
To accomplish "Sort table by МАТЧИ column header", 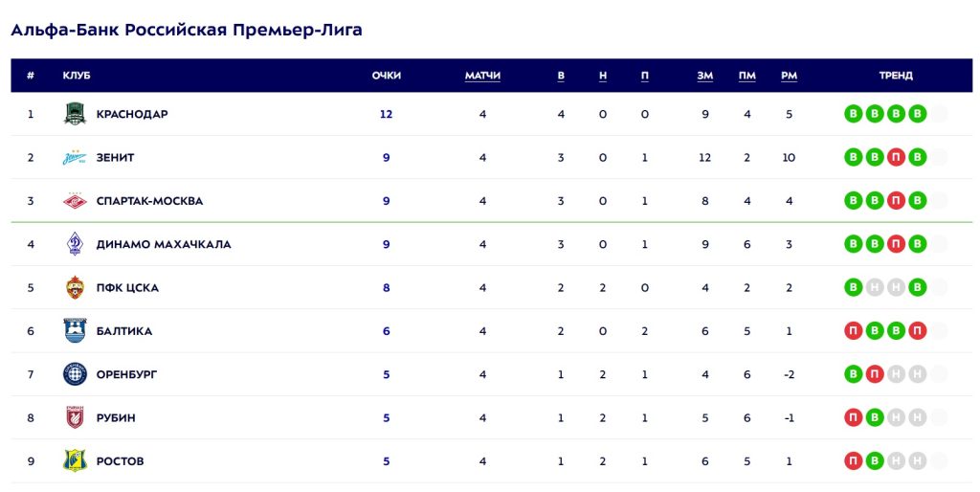I will tap(482, 76).
